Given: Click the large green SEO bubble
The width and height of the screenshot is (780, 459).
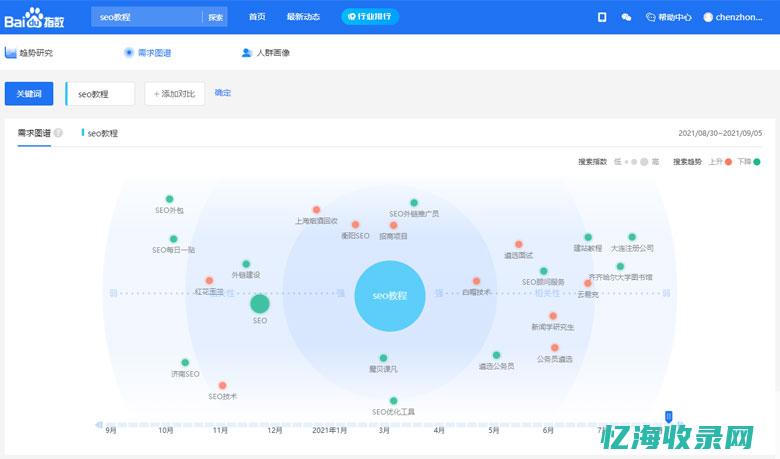Looking at the screenshot, I should point(260,304).
